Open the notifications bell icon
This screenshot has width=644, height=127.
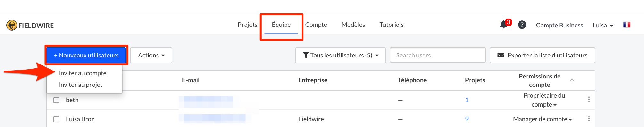point(504,25)
